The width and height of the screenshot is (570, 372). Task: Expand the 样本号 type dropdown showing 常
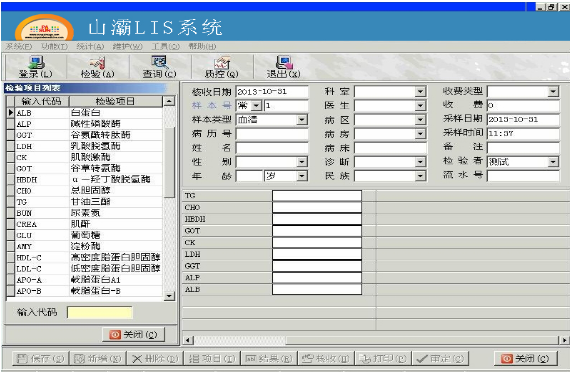pyautogui.click(x=257, y=105)
